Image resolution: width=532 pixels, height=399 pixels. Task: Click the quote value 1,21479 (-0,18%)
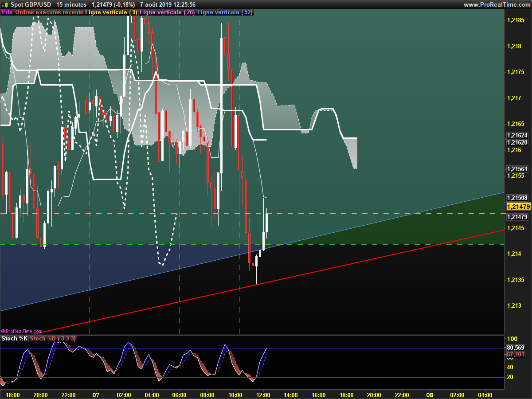tap(113, 4)
